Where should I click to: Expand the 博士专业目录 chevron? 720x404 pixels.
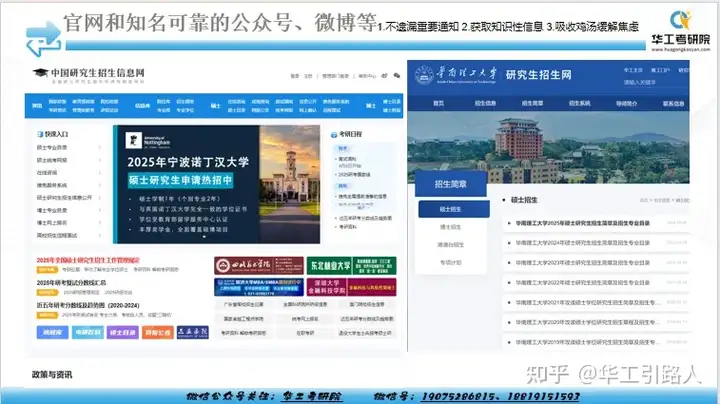100,210
